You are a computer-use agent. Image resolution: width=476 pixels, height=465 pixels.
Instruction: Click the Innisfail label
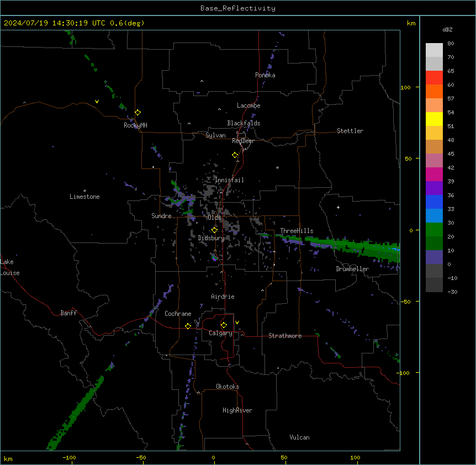click(x=229, y=180)
